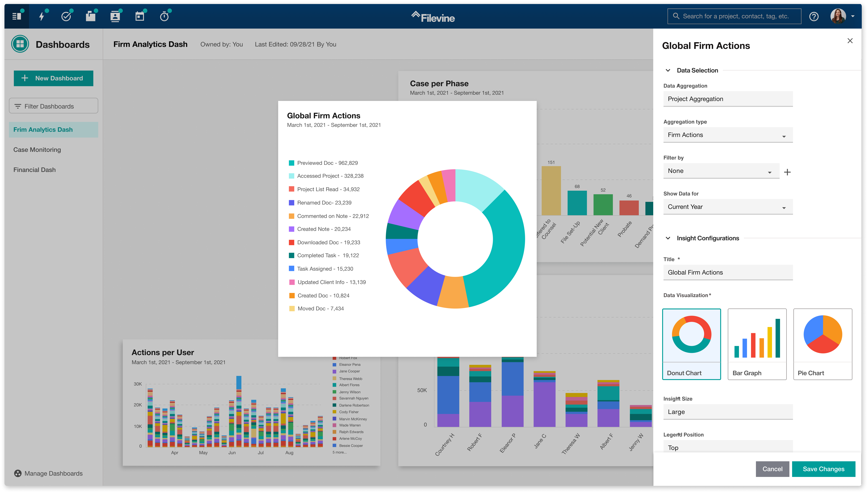Collapse the Insight Configurations section
Image resolution: width=868 pixels, height=493 pixels.
[668, 238]
